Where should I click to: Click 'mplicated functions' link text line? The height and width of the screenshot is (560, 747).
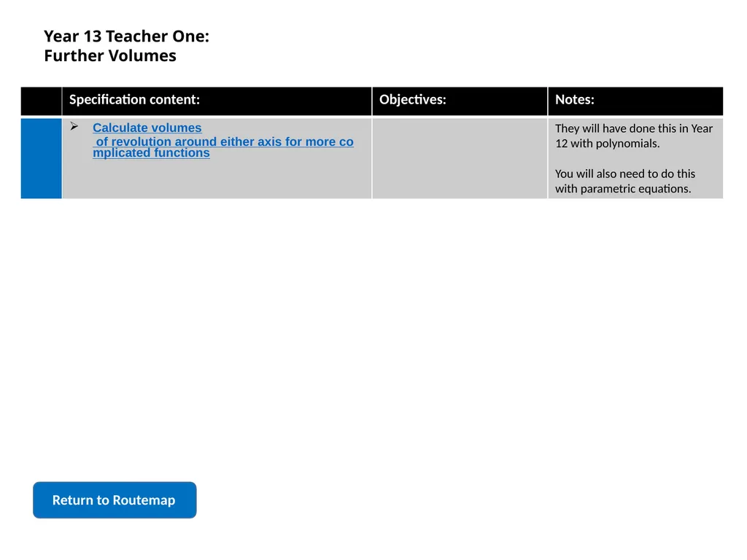(151, 153)
